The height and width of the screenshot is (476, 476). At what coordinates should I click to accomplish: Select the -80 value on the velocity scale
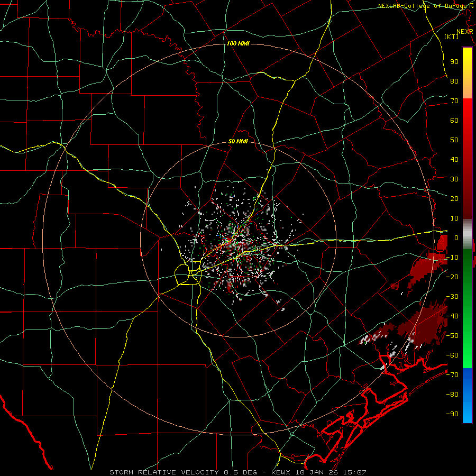point(452,395)
